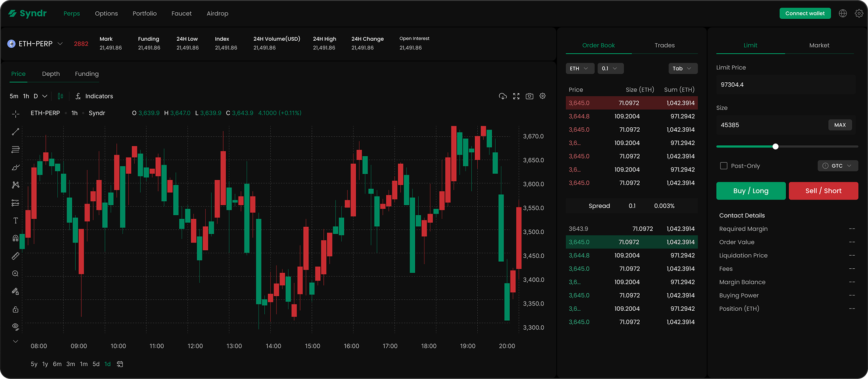Switch to the Depth chart tab
This screenshot has height=379, width=868.
[x=51, y=74]
